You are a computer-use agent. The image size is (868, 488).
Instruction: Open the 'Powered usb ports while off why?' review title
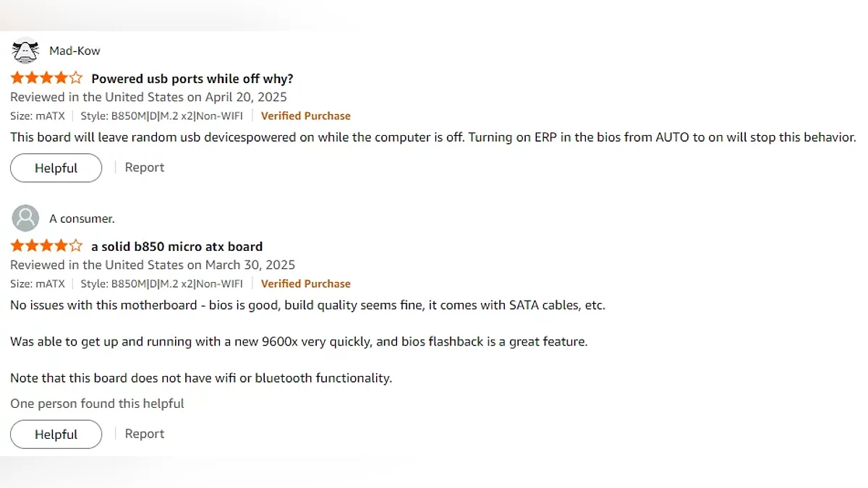click(192, 79)
